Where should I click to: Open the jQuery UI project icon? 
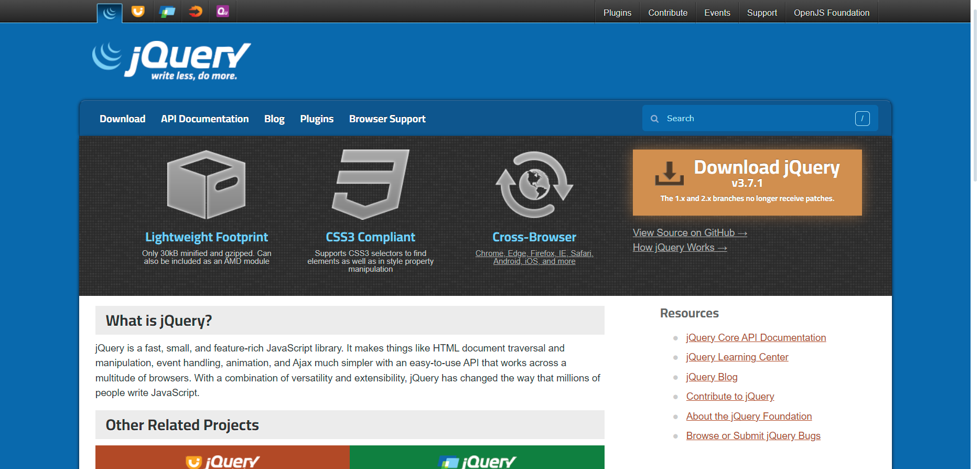tap(138, 12)
